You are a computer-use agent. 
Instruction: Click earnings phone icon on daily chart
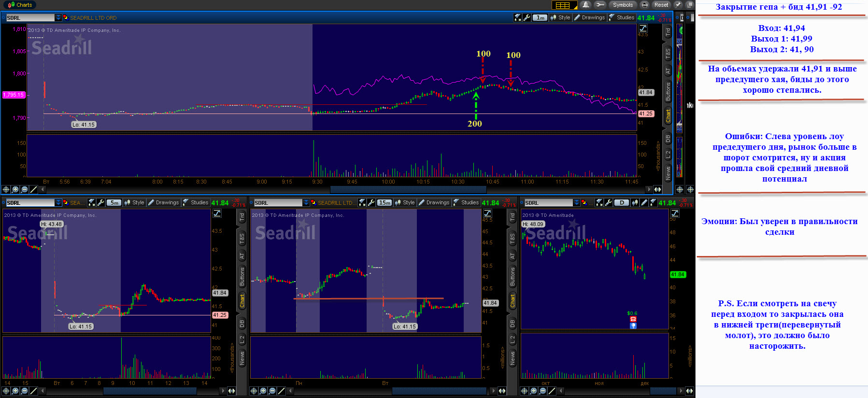633,319
